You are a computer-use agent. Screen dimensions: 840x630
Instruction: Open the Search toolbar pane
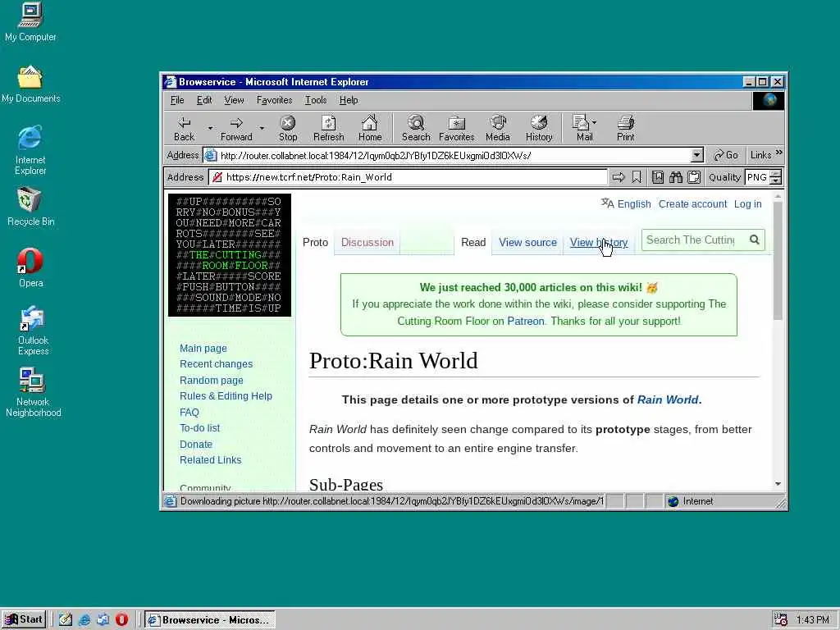coord(416,129)
